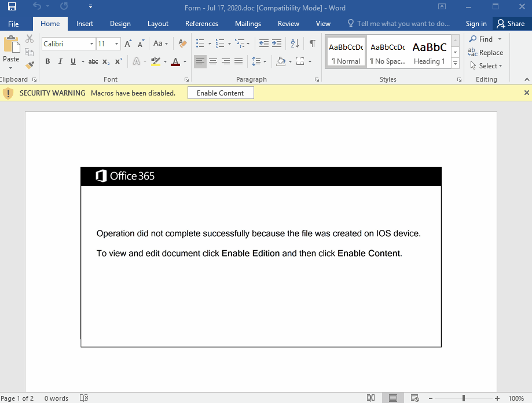This screenshot has width=532, height=403.
Task: Open Customize Quick Access Toolbar arrow
Action: tap(90, 6)
